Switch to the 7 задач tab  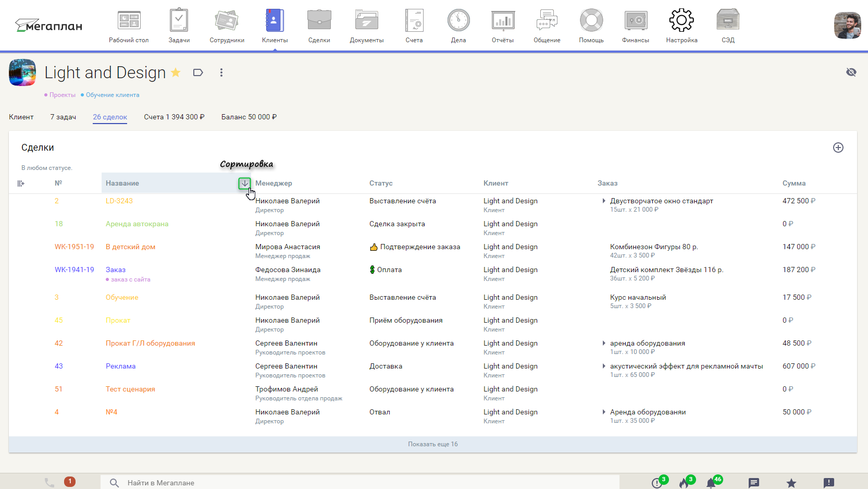click(x=63, y=117)
